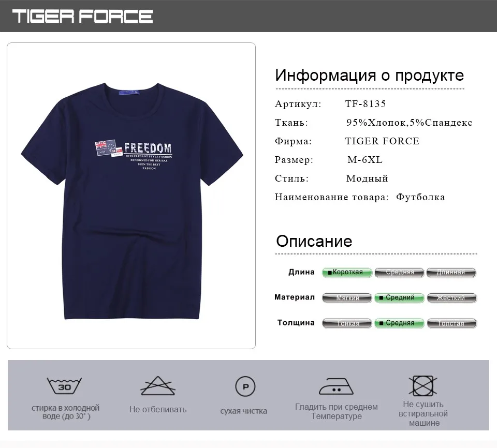
Task: Click the Гладить при среднем Температуре caption
Action: [337, 412]
